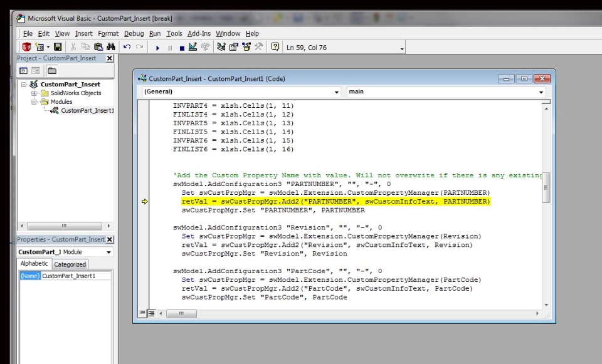602x364 pixels.
Task: Select CustomPart_Insert project in tree
Action: pos(70,85)
